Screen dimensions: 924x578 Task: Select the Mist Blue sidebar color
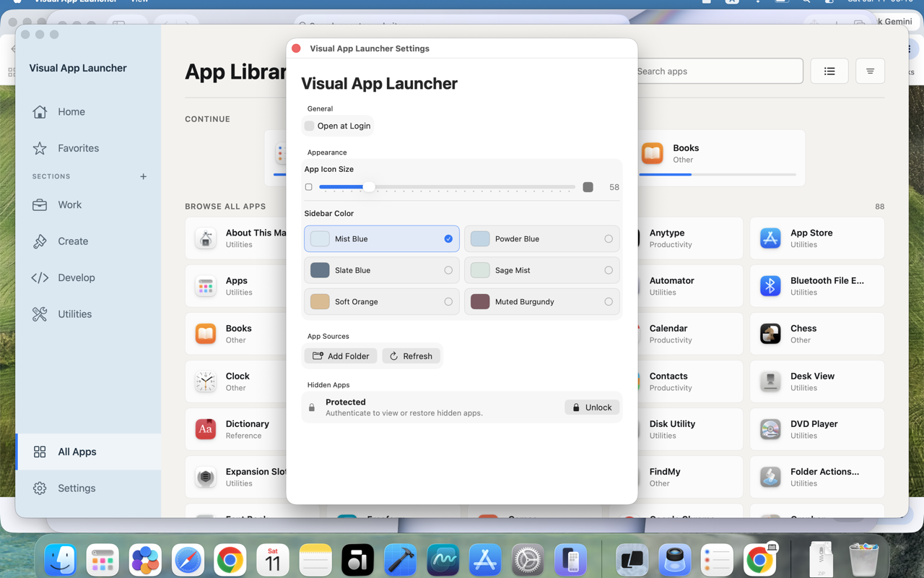point(382,239)
